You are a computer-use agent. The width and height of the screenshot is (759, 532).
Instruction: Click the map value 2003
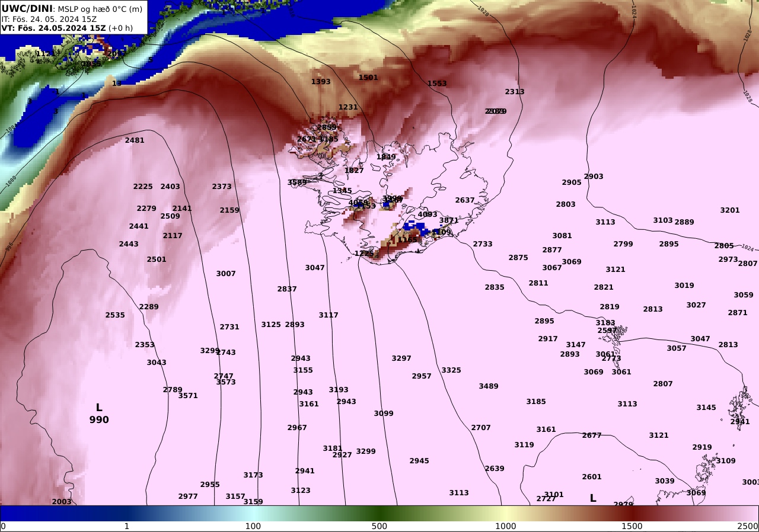coord(62,502)
